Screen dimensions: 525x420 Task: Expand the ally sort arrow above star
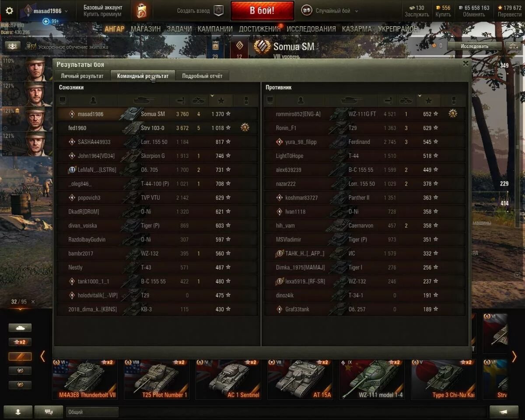coord(212,95)
